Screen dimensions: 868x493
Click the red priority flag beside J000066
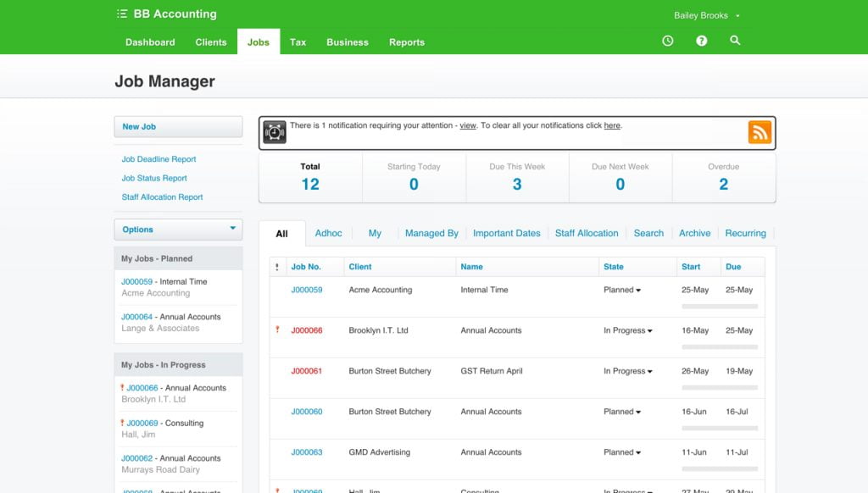275,330
